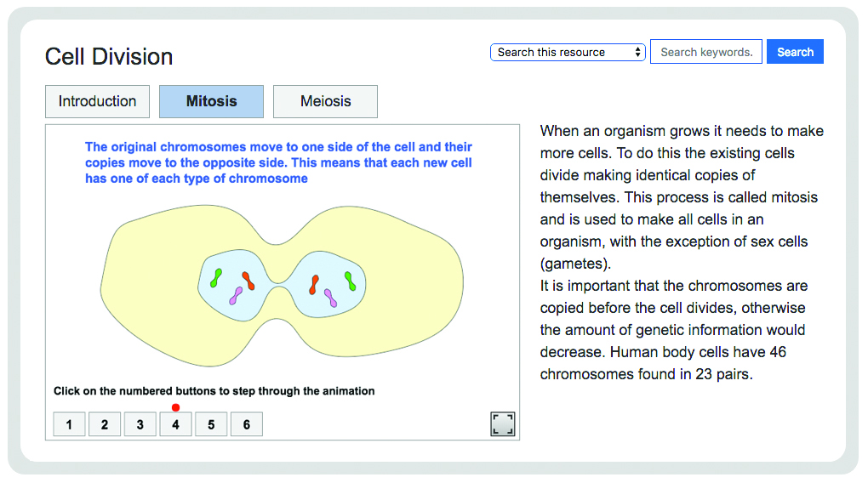Screen dimensions: 868x483
Task: Open the 'Search this resource' dropdown
Action: [x=568, y=52]
